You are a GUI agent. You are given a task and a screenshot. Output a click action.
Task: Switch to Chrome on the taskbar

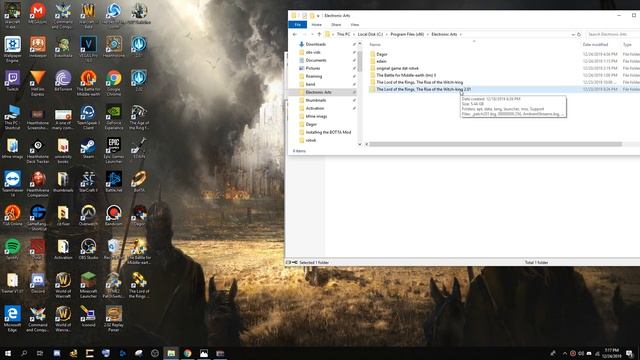pos(187,353)
